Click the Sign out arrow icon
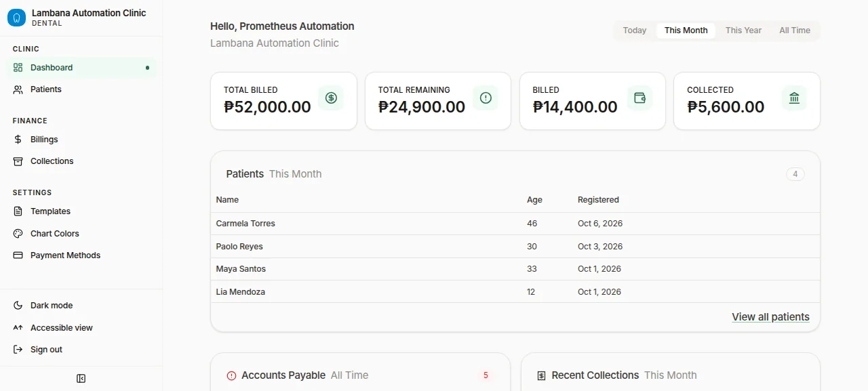Screen dimensions: 868x391 pyautogui.click(x=18, y=350)
